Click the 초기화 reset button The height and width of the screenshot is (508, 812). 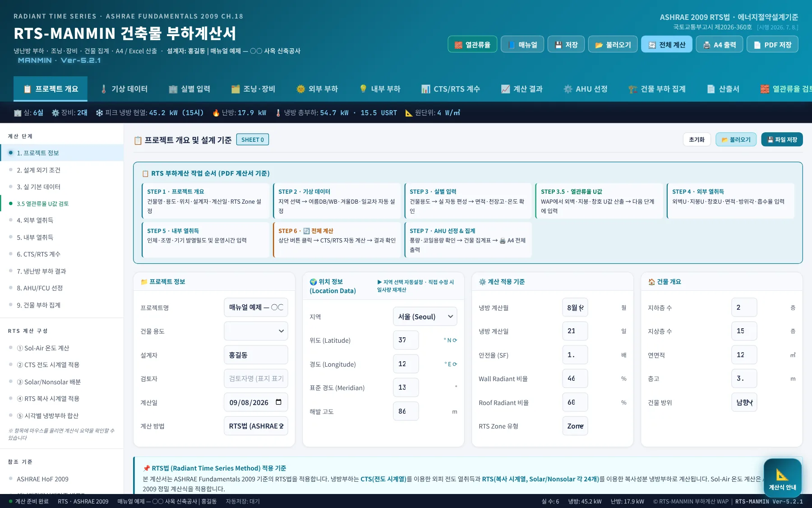click(x=697, y=140)
